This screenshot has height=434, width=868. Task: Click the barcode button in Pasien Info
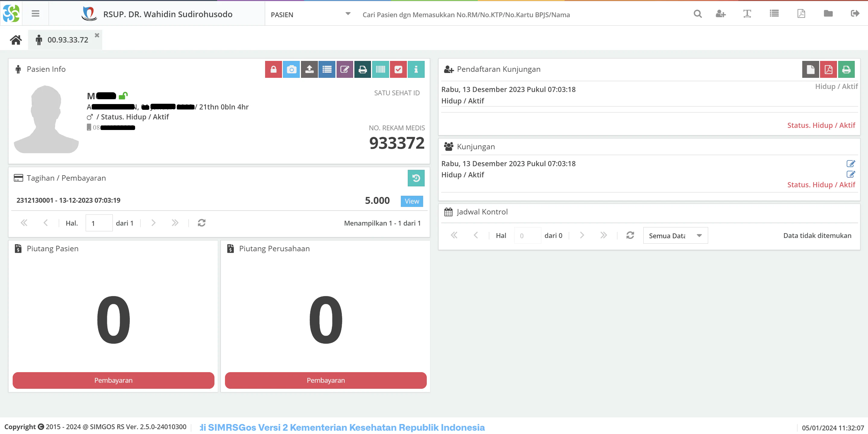coord(380,69)
